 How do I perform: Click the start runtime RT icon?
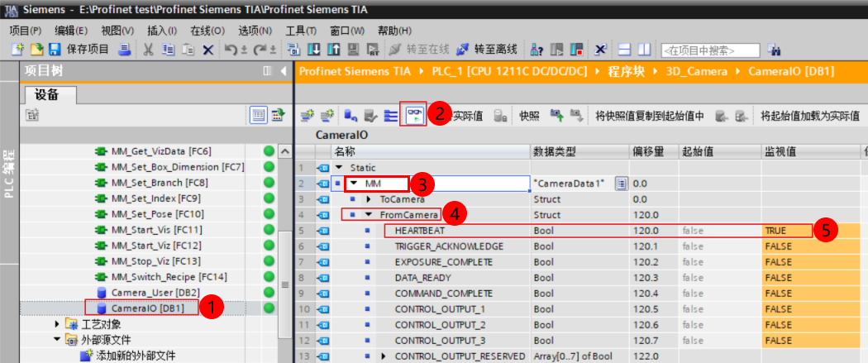pos(373,50)
